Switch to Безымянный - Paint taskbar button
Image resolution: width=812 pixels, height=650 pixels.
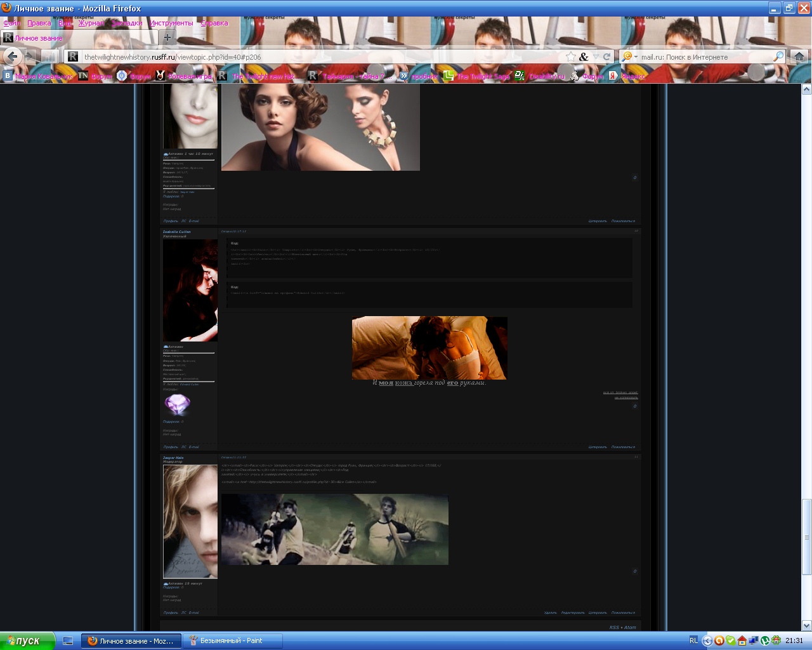pyautogui.click(x=232, y=640)
